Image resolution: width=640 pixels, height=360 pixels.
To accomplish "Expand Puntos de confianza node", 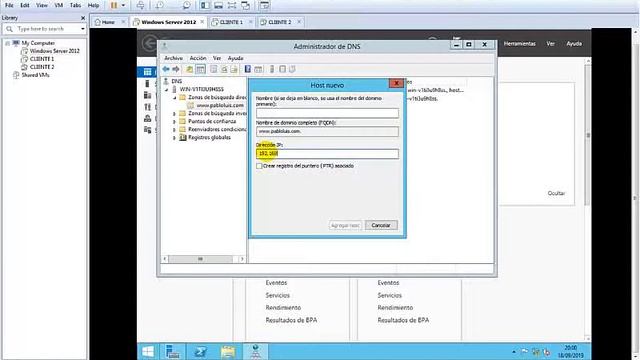I will (174, 122).
